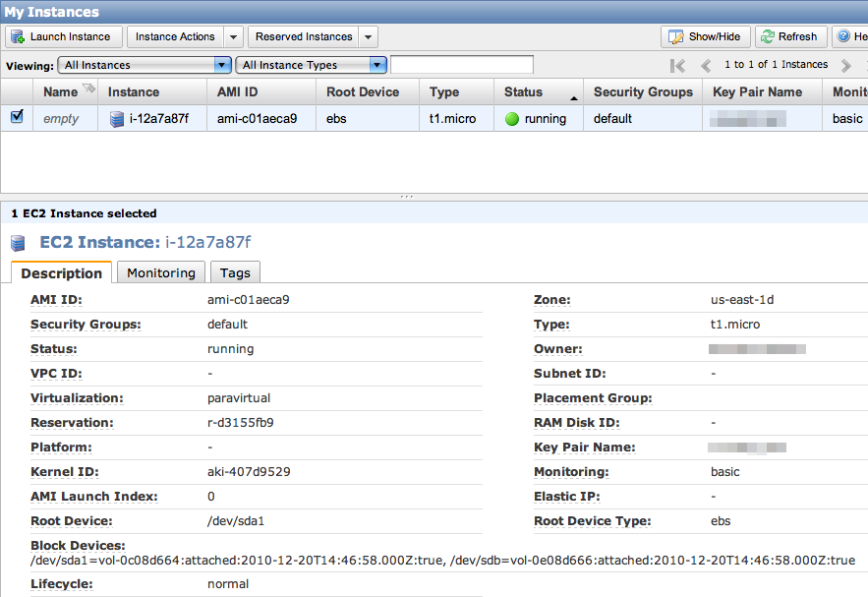Click the Root Device value /dev/sda1
The image size is (868, 597).
pyautogui.click(x=236, y=521)
